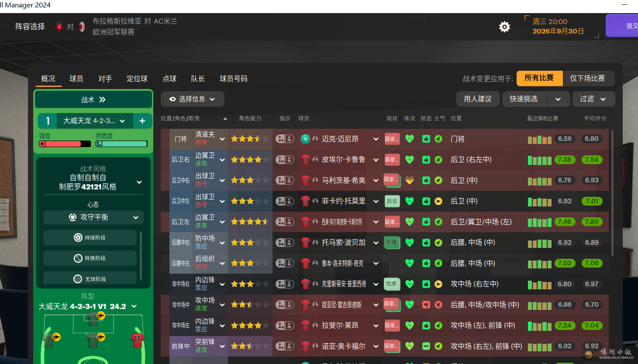The height and width of the screenshot is (364, 638).
Task: Switch to the 定位球 tab
Action: (137, 79)
